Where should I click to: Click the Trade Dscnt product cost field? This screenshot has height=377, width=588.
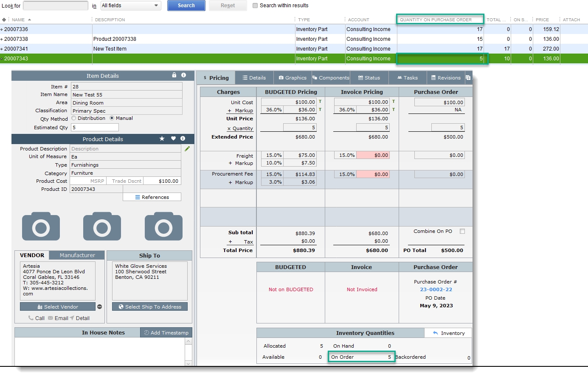(x=125, y=181)
